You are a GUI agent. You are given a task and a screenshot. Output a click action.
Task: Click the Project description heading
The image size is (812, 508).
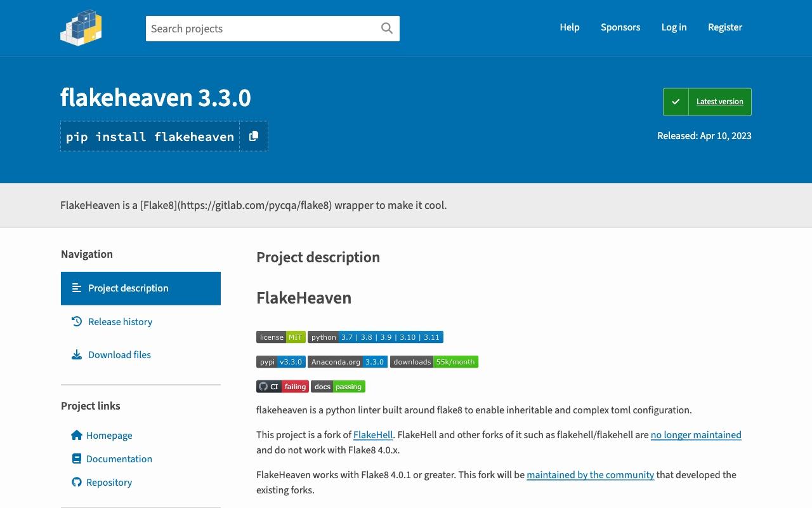318,257
